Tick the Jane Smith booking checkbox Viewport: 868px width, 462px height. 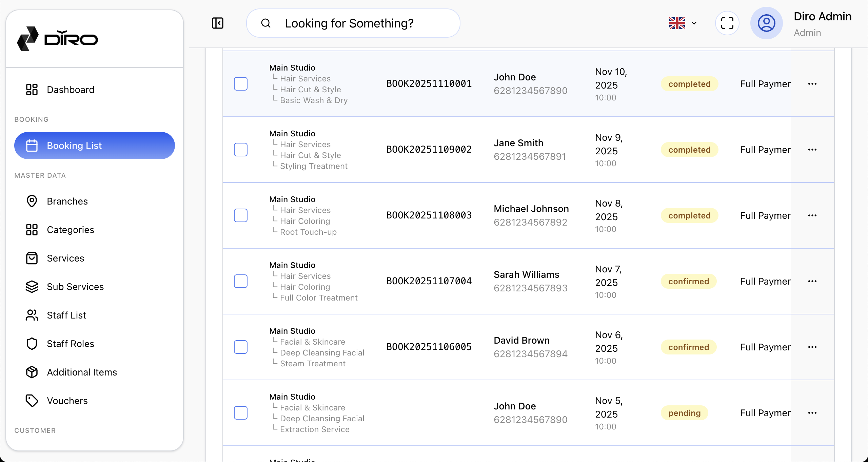(x=241, y=150)
